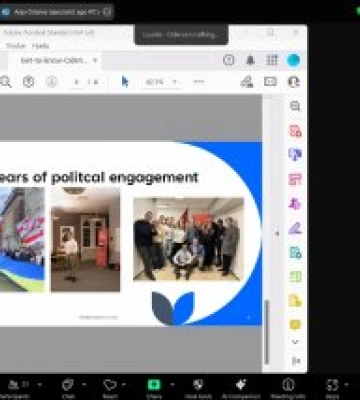Click the vertical scrollbar thumb in Acrobat
The image size is (360, 400).
coord(267,332)
